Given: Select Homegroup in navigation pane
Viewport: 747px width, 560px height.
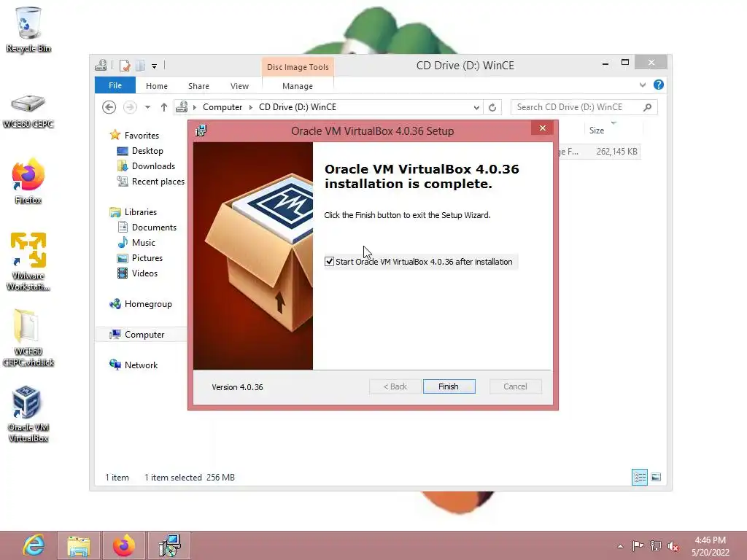Looking at the screenshot, I should (147, 304).
